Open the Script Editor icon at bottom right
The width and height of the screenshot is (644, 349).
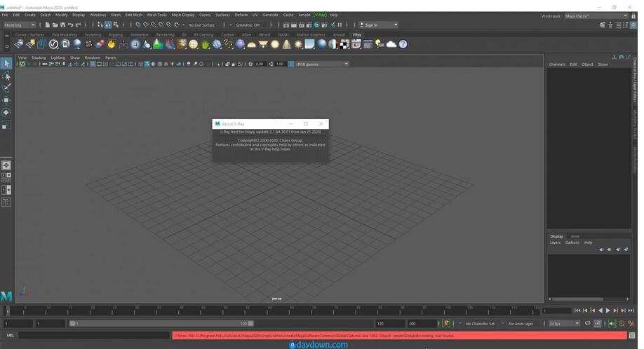tap(632, 336)
